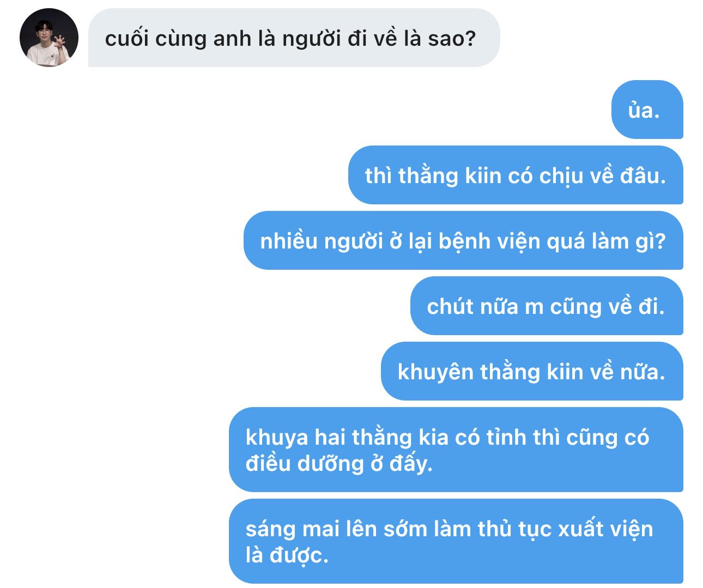Select the bubble 'nhiều người ở lại bệnh viện quá làm gì?'
This screenshot has width=703, height=588.
[x=463, y=240]
